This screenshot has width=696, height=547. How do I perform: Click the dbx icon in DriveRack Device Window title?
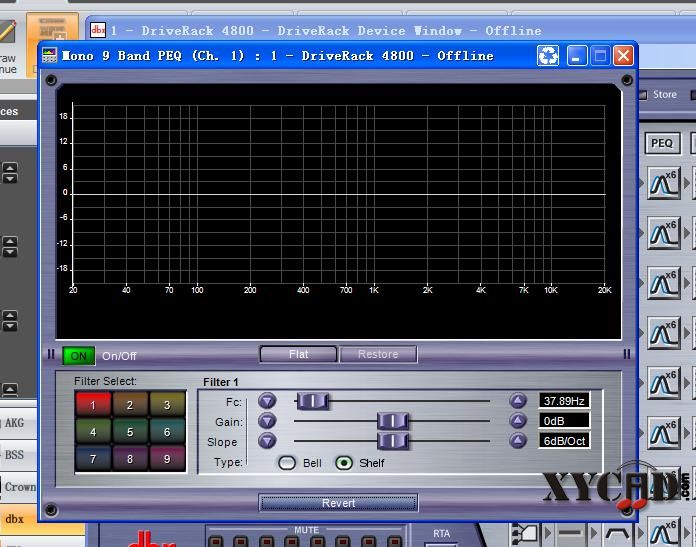(x=98, y=30)
